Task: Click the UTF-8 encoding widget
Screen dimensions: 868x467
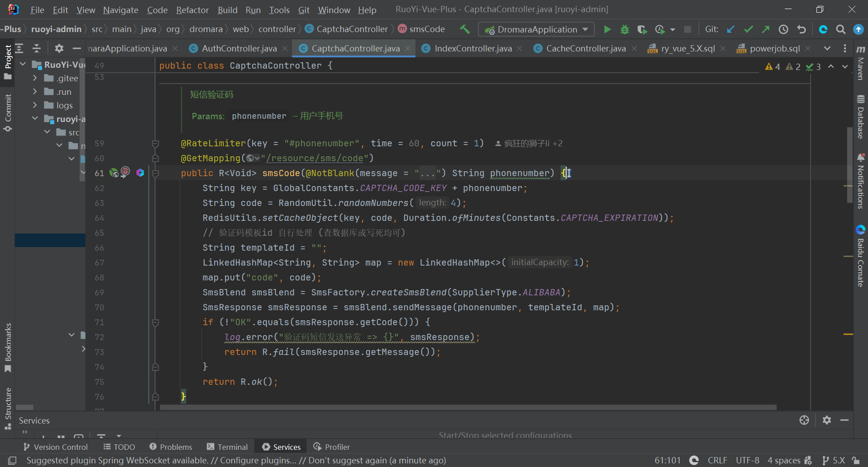Action: (x=747, y=460)
